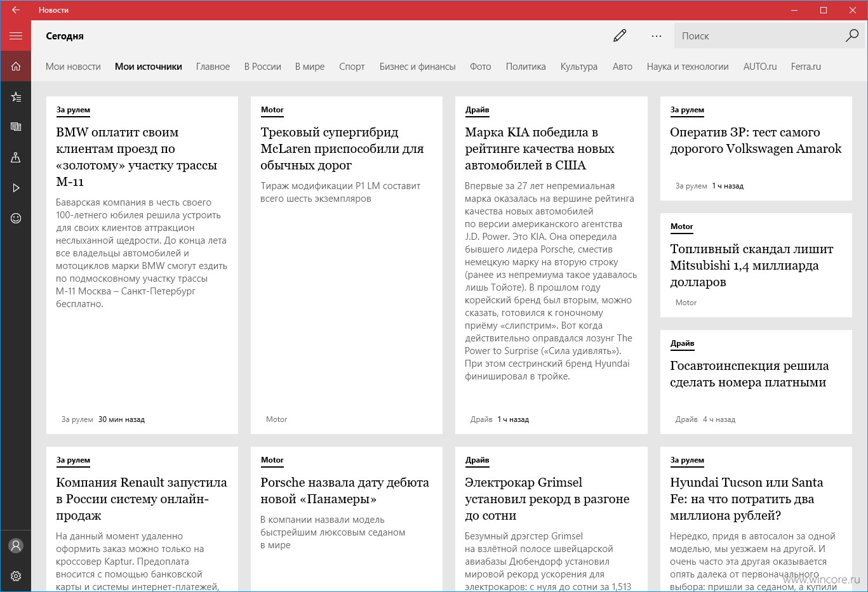This screenshot has width=868, height=592.
Task: Switch to Мои новости tab
Action: tap(73, 67)
